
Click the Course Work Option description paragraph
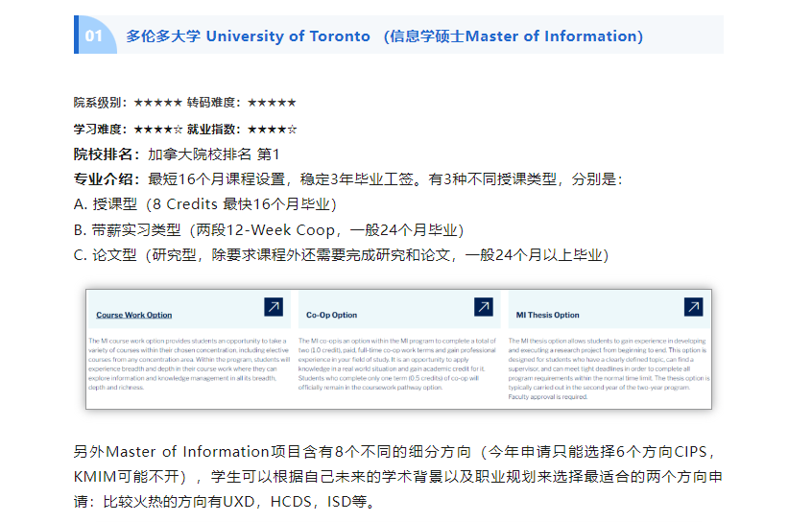pos(189,364)
